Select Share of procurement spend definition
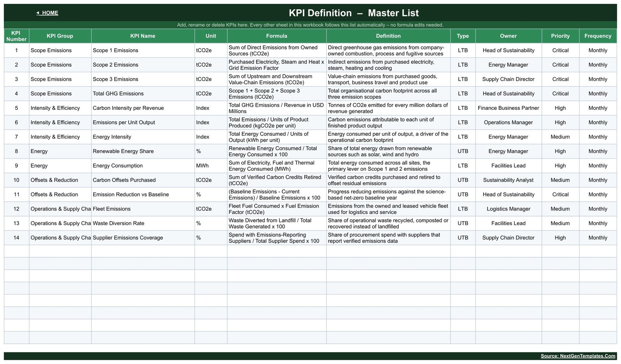621x364 pixels. (x=388, y=237)
